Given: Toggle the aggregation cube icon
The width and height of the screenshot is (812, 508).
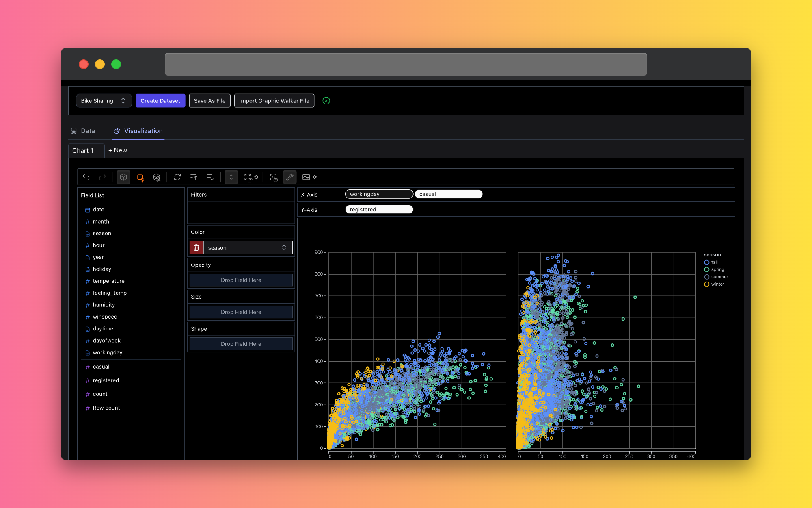Looking at the screenshot, I should tap(123, 177).
